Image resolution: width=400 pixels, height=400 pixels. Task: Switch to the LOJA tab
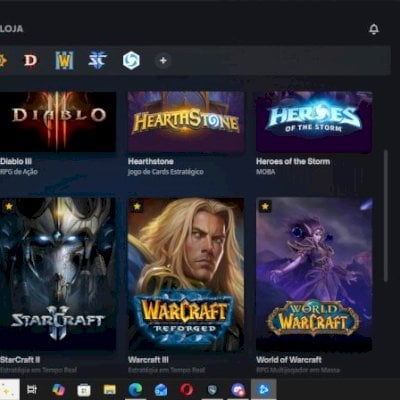pyautogui.click(x=11, y=29)
